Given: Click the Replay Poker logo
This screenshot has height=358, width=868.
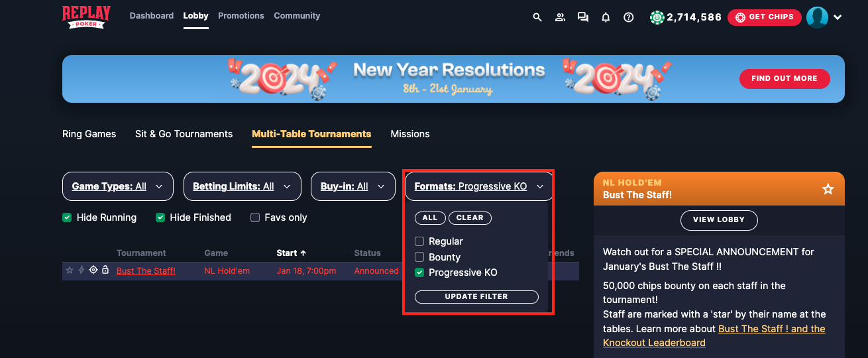Looking at the screenshot, I should click(86, 17).
